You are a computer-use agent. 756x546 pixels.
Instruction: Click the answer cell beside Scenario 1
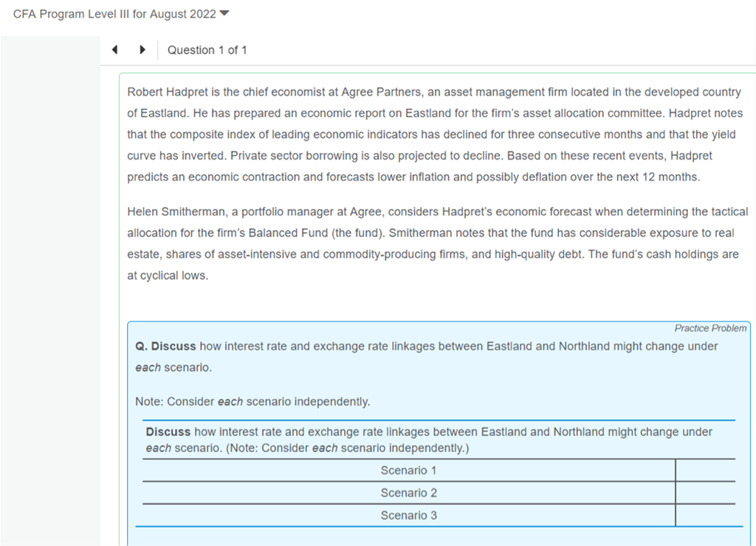(x=704, y=471)
